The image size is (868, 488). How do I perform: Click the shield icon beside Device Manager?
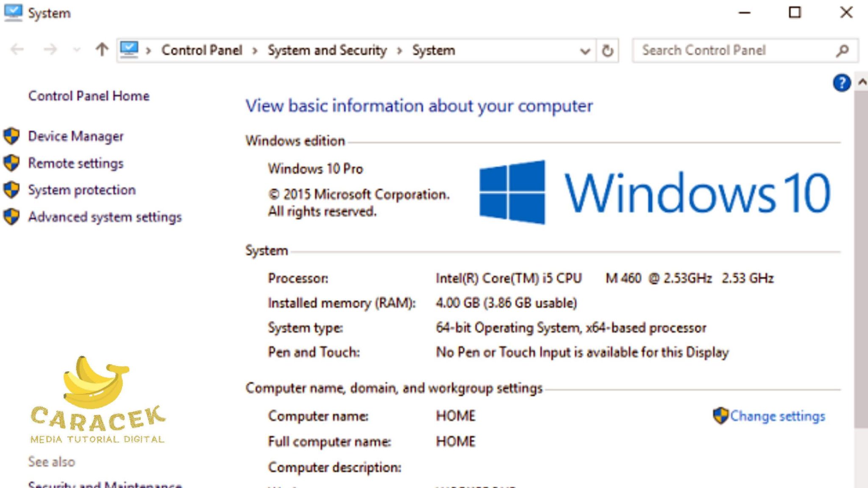click(x=11, y=136)
